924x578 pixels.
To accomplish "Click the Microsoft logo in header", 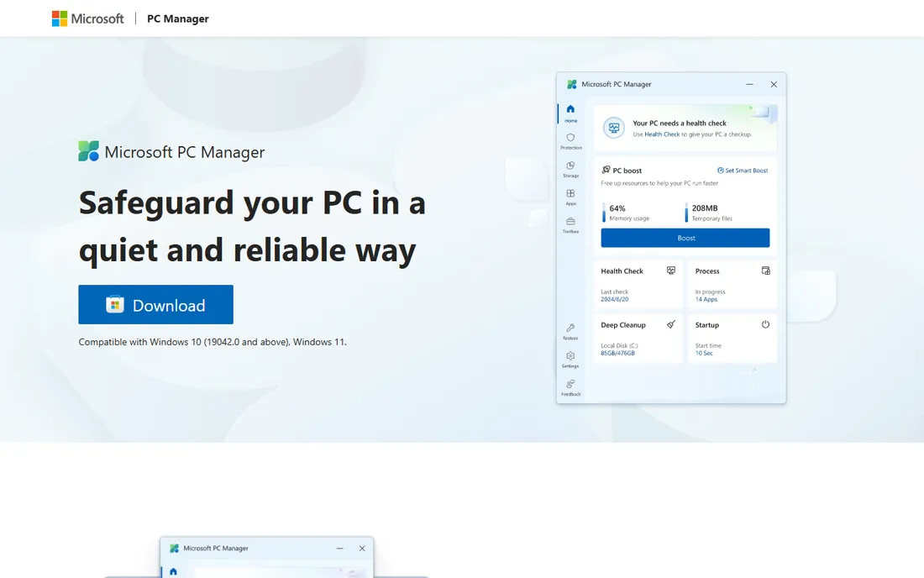I will click(88, 18).
